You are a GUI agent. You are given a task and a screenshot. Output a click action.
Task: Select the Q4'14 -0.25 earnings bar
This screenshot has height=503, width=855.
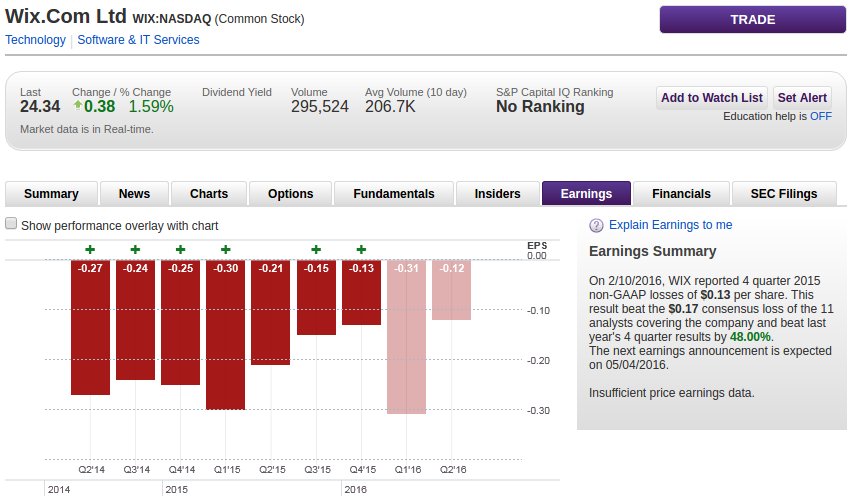180,322
